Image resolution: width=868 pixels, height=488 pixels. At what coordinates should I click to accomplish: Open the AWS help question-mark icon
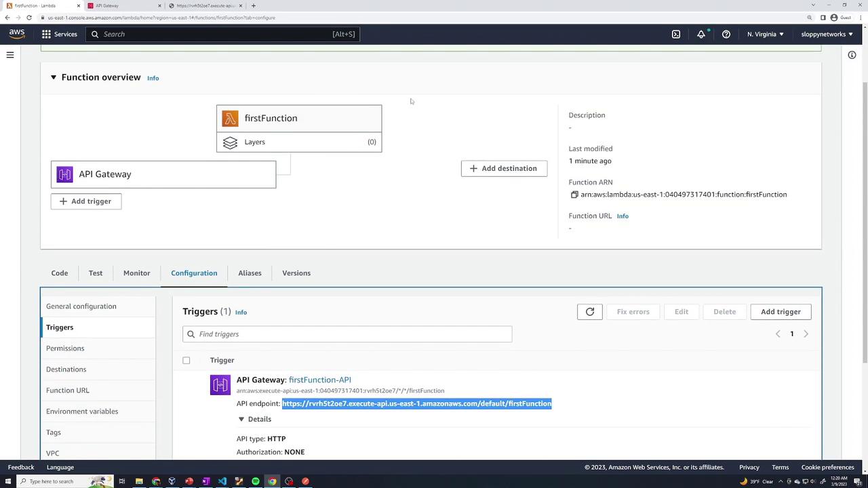pos(726,34)
